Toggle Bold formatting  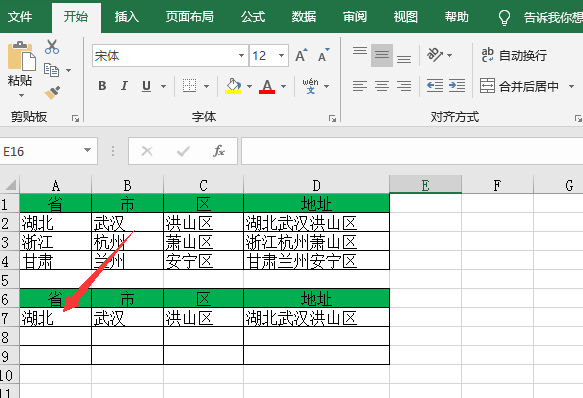point(102,86)
